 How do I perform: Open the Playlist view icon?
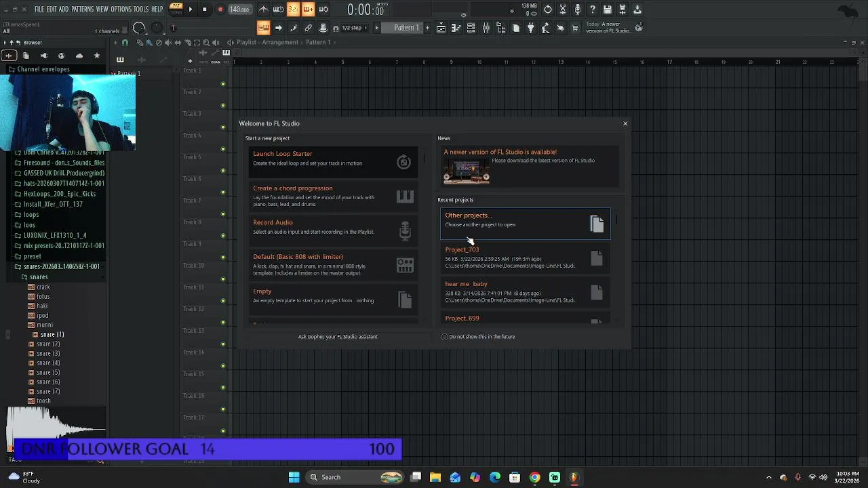[441, 28]
